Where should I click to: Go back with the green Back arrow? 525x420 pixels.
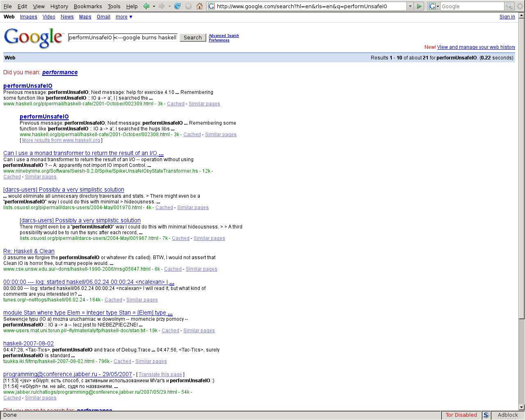coord(146,6)
